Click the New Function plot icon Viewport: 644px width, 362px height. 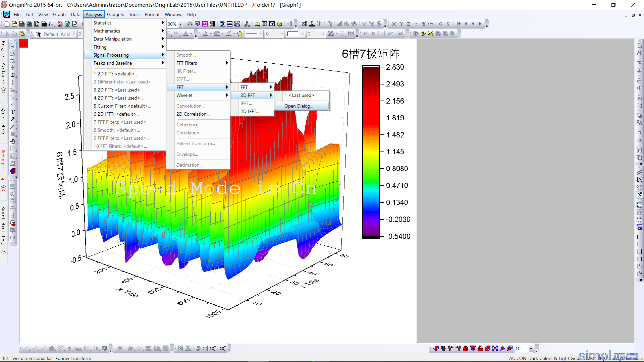pyautogui.click(x=51, y=24)
